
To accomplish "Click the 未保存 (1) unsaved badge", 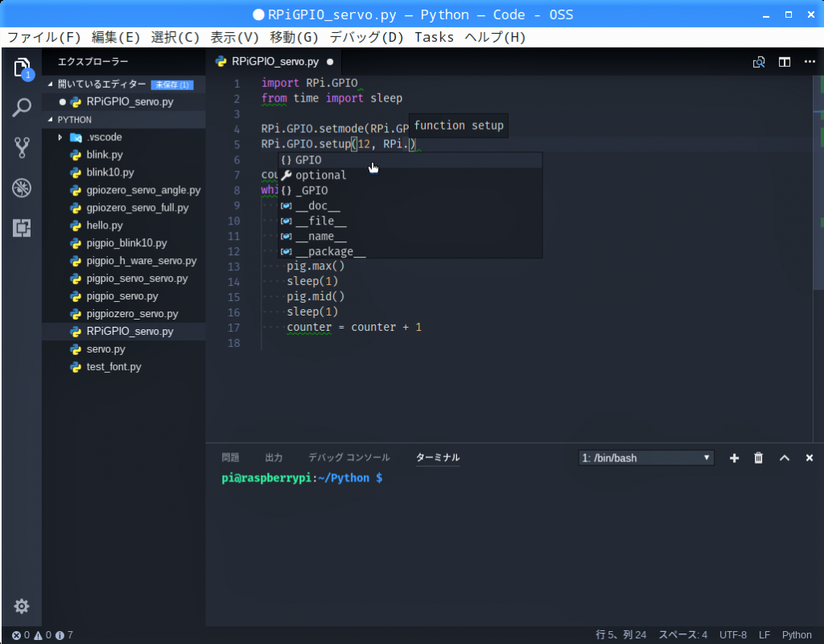I will click(172, 85).
